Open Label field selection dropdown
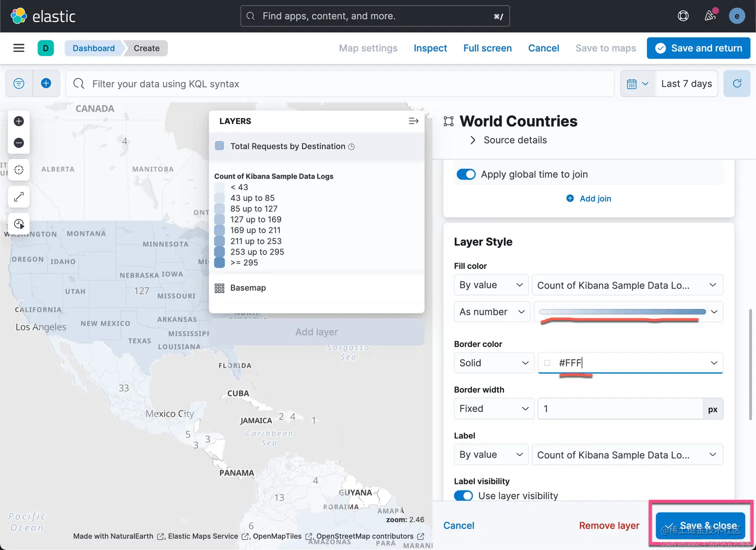756x550 pixels. point(627,454)
